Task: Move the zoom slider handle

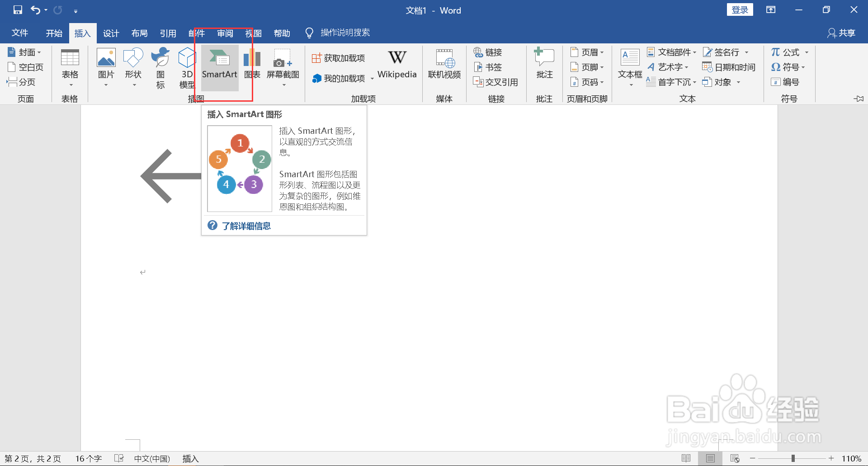Action: click(793, 458)
